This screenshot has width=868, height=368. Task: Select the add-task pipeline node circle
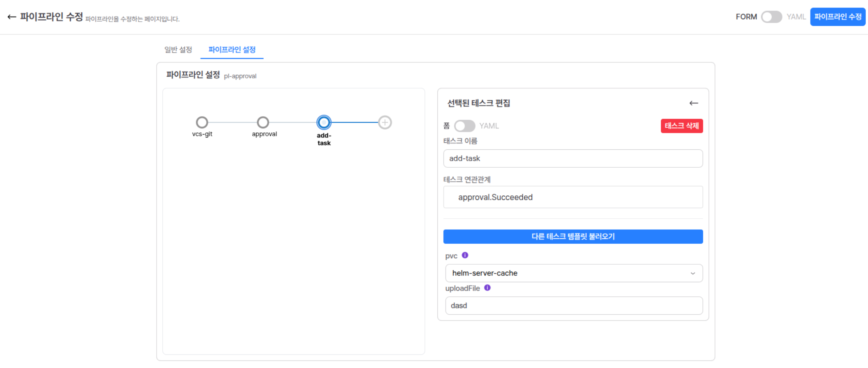[324, 122]
